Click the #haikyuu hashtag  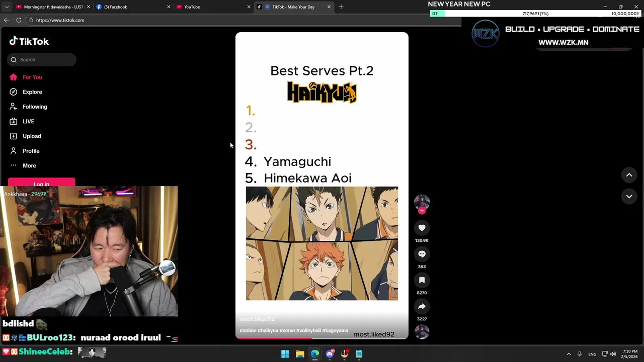click(x=268, y=331)
